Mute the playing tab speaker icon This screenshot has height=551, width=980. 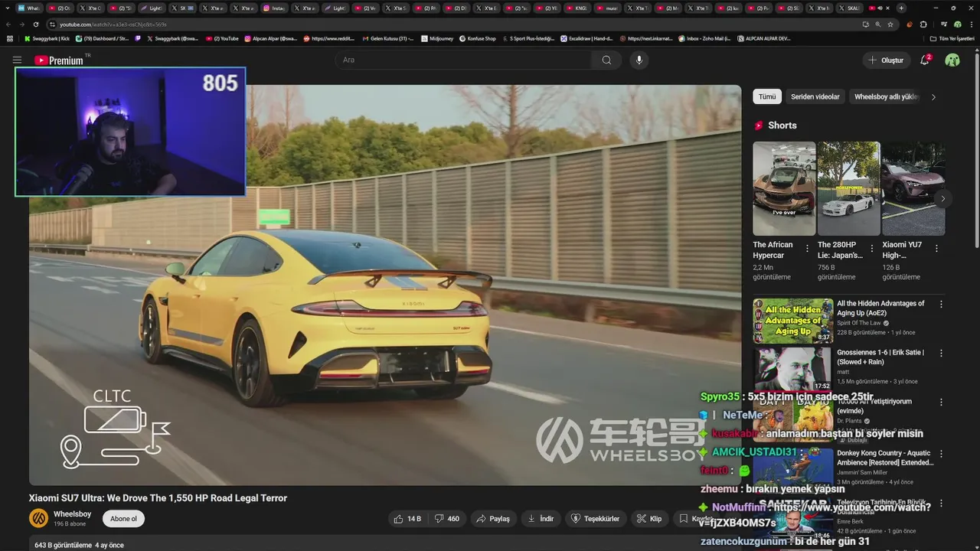879,8
